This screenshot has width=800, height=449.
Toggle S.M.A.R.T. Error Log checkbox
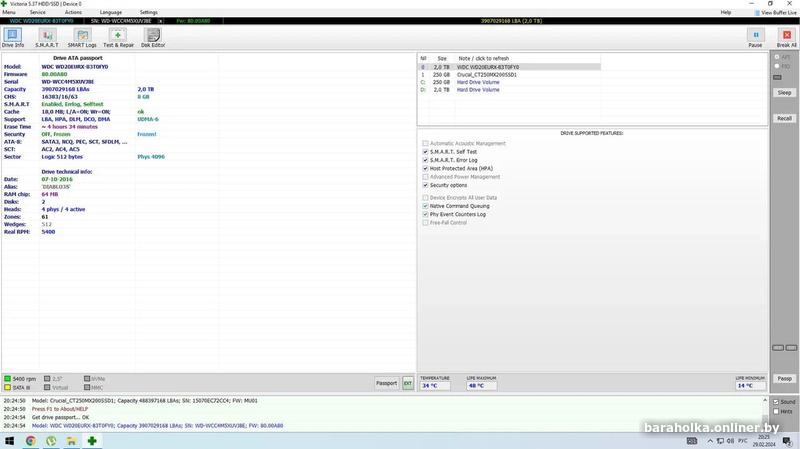pos(425,160)
